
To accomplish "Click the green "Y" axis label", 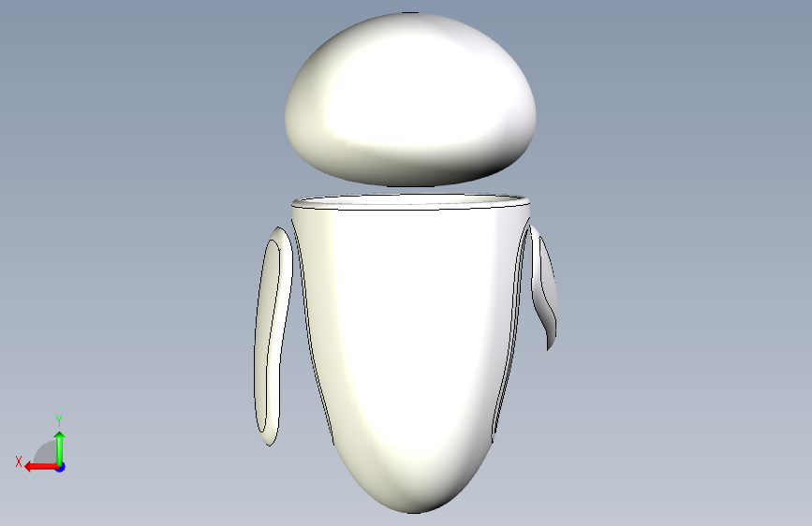I will [59, 420].
